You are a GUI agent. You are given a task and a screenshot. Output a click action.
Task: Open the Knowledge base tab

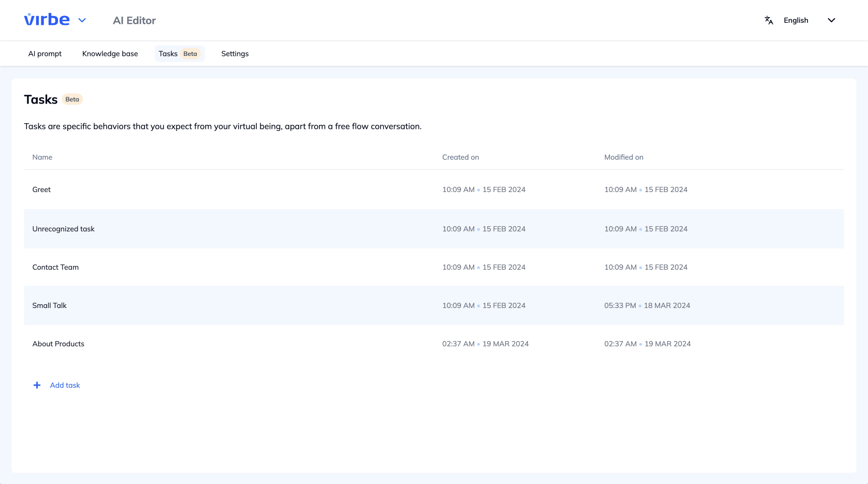[x=110, y=54]
